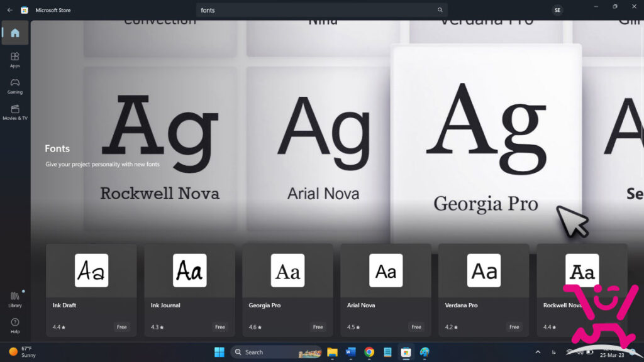Click the Ink Journal Aa icon
Screen dimensions: 644x362
click(x=190, y=270)
